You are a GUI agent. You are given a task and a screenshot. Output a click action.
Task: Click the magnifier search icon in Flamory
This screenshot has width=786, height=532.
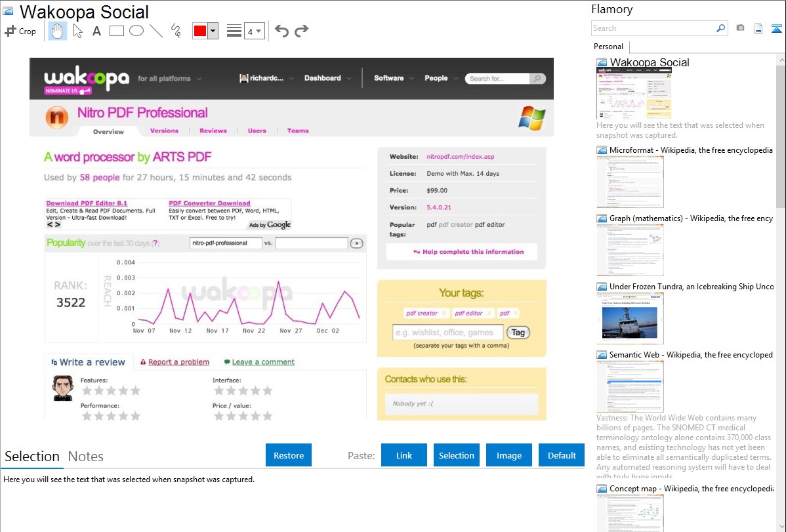(x=721, y=28)
